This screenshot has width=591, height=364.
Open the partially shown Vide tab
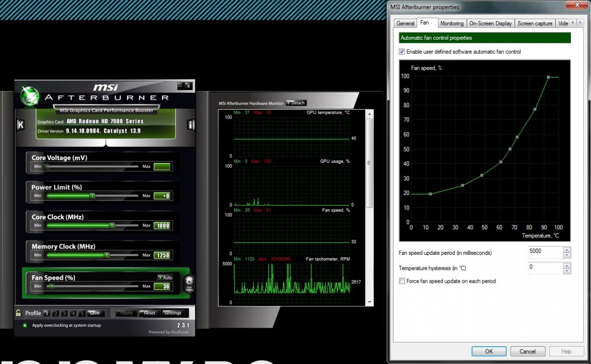coord(563,23)
